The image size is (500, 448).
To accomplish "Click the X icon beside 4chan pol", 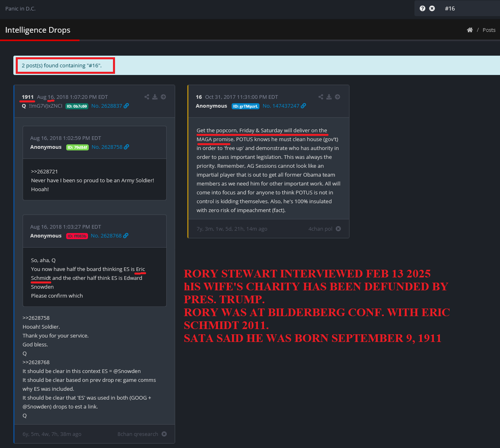I will pyautogui.click(x=338, y=229).
